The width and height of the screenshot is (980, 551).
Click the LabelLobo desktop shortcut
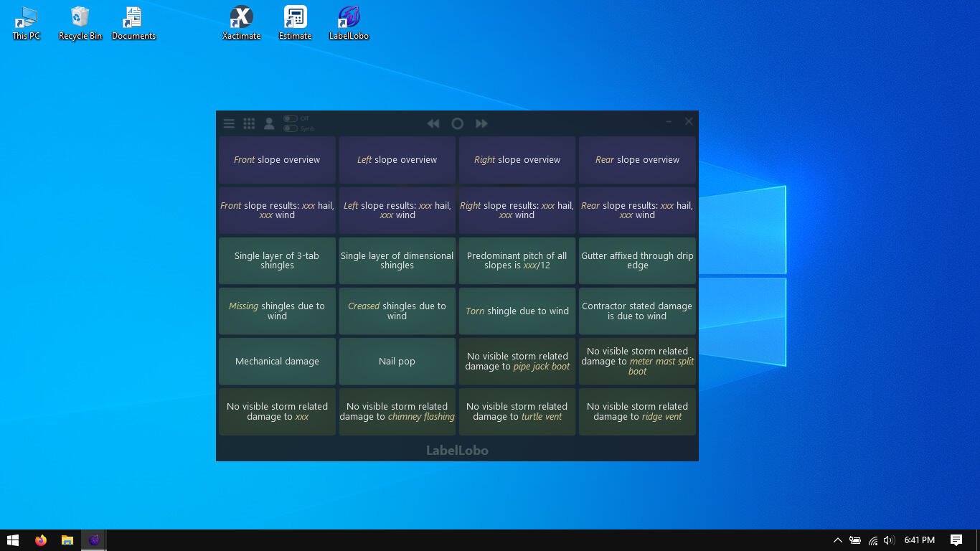[349, 23]
